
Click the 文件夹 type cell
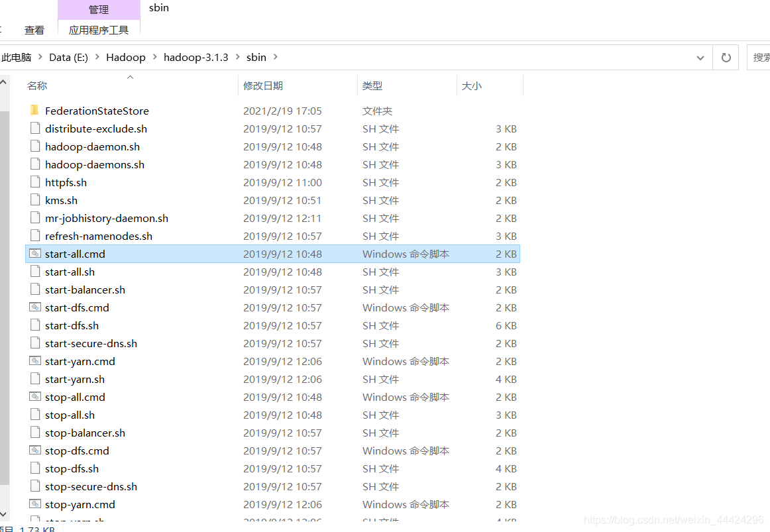(377, 111)
